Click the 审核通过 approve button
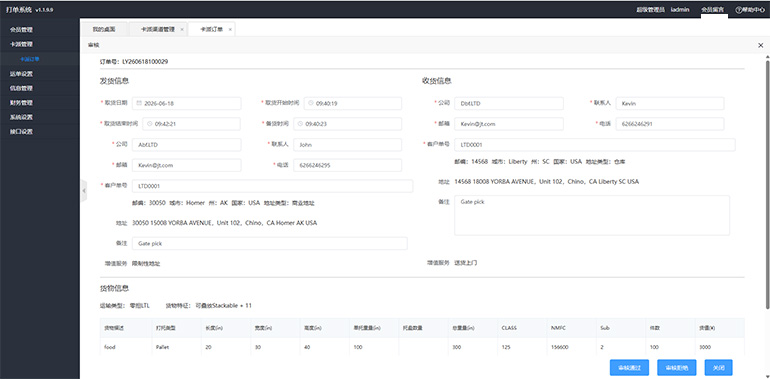Image resolution: width=770 pixels, height=380 pixels. (x=629, y=368)
